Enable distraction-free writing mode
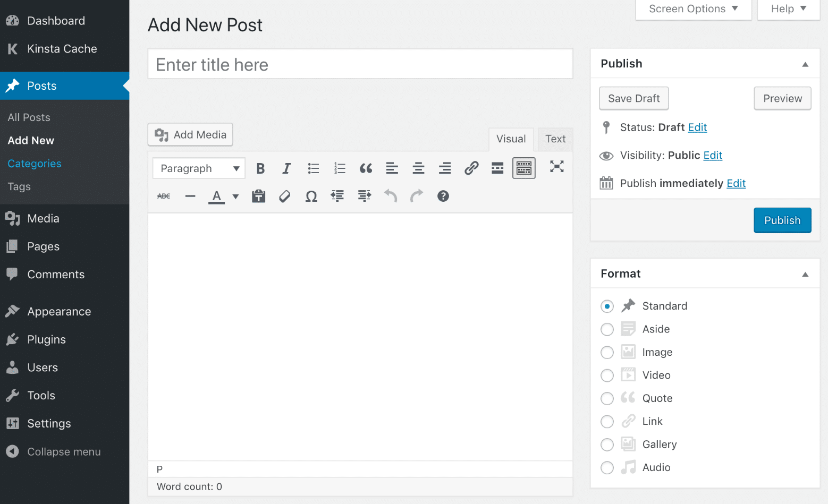The width and height of the screenshot is (828, 504). pyautogui.click(x=556, y=167)
